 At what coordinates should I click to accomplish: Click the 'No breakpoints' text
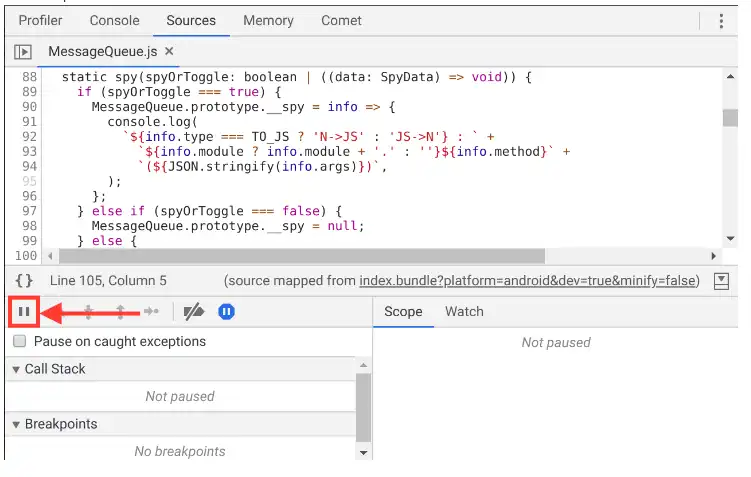pyautogui.click(x=180, y=452)
